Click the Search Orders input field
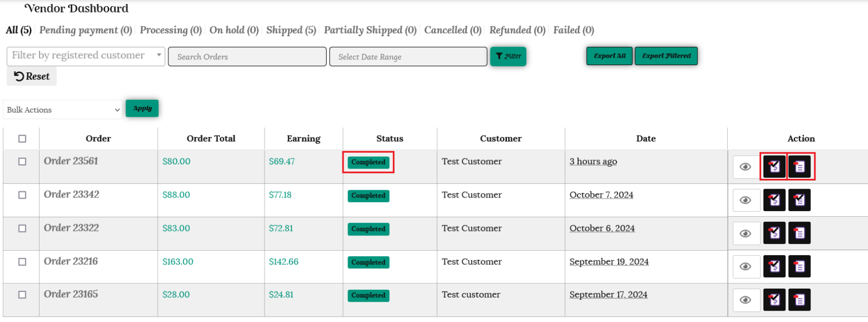The height and width of the screenshot is (322, 868). 247,57
